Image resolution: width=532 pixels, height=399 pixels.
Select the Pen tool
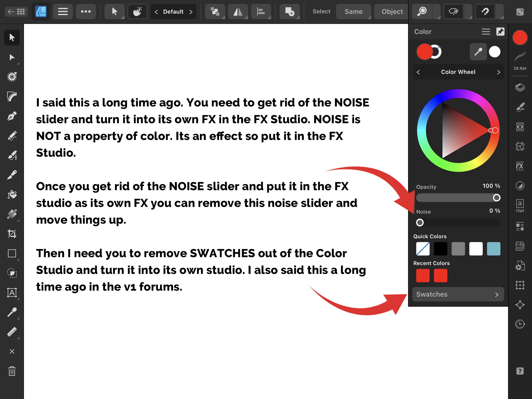12,116
